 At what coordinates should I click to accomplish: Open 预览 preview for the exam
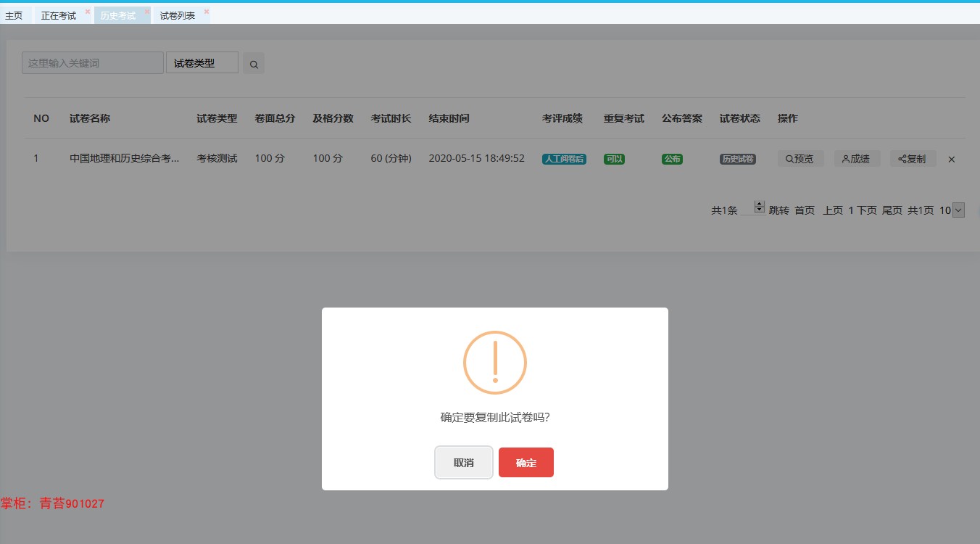pyautogui.click(x=801, y=159)
